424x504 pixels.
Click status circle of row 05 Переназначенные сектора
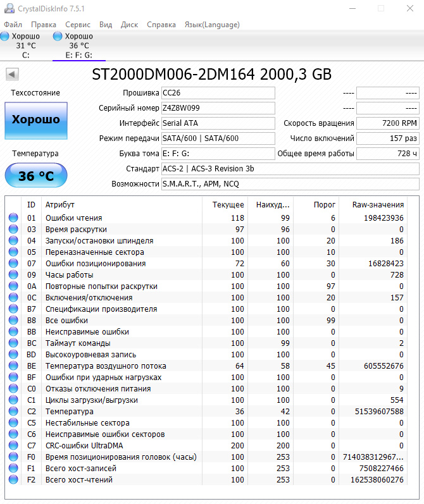point(13,252)
